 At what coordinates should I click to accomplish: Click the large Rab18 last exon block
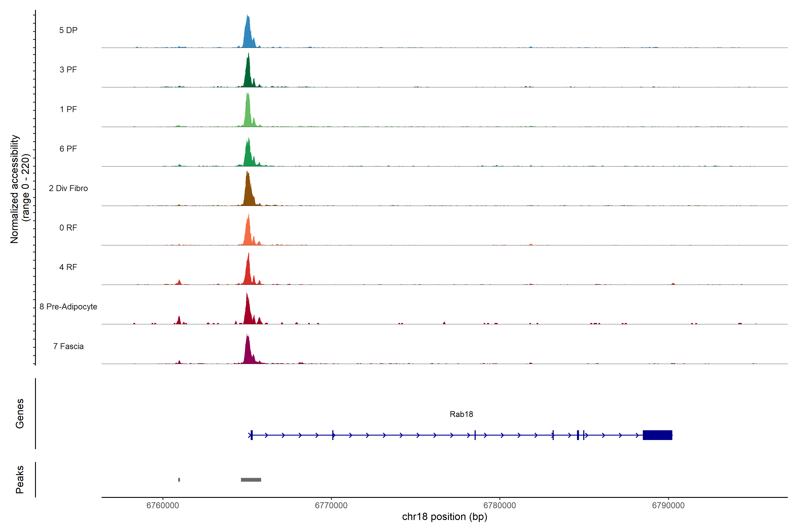(x=657, y=435)
